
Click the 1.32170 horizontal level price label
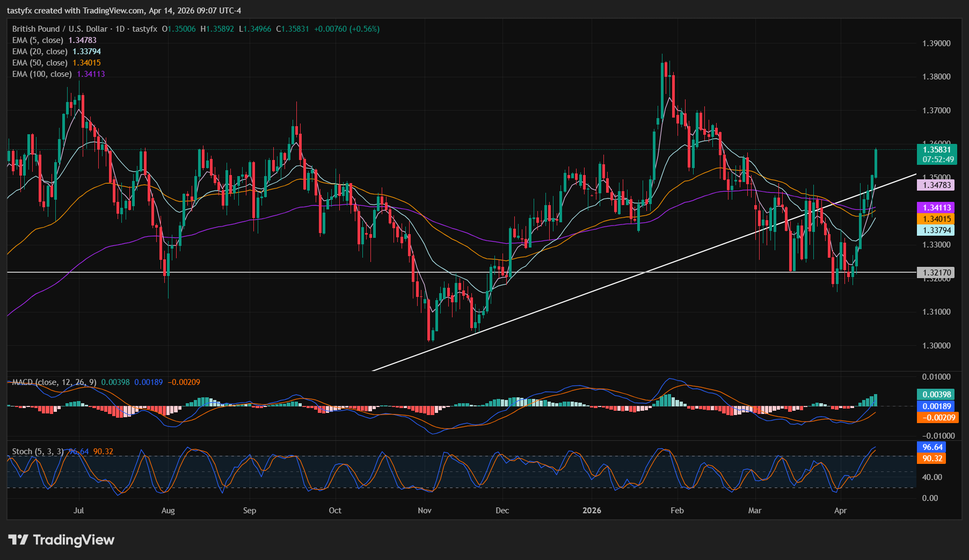click(x=936, y=272)
